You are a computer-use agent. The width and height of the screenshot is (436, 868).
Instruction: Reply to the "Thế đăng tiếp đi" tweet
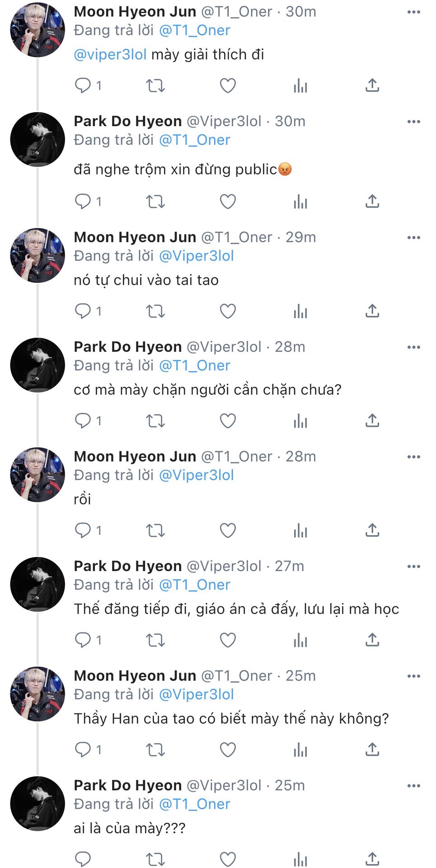(83, 640)
